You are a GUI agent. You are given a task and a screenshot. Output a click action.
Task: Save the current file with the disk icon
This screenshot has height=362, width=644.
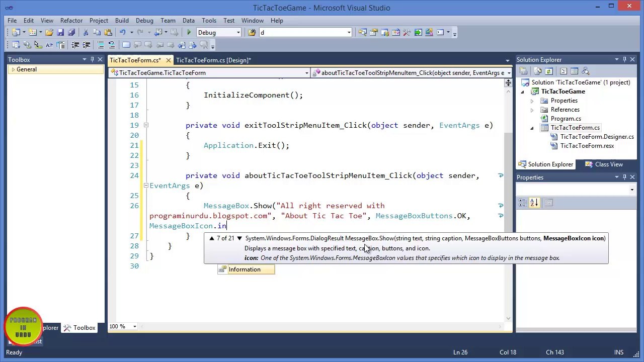point(60,33)
